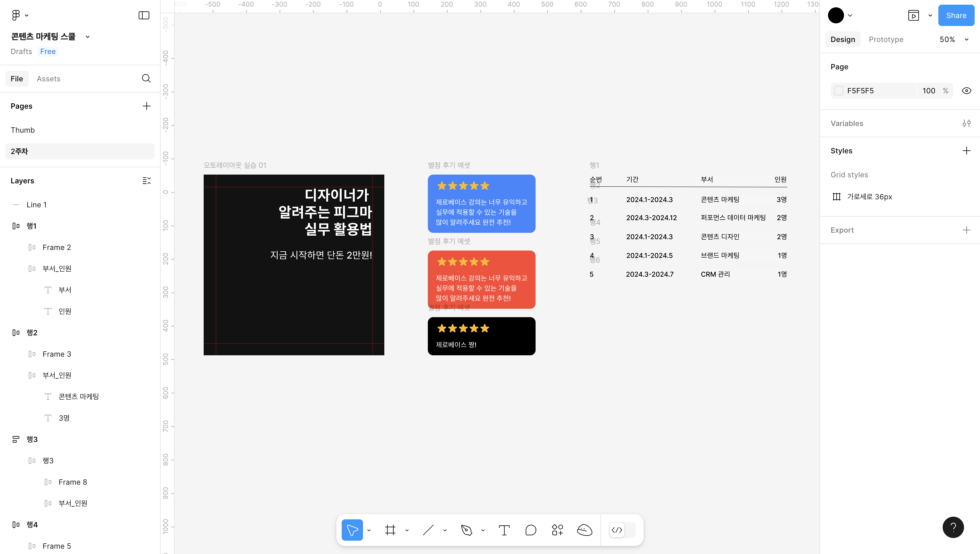Open local variables settings icon
This screenshot has width=980, height=554.
(x=966, y=123)
